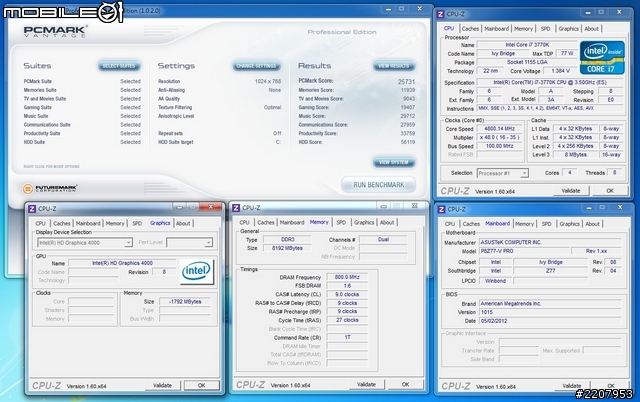Click Validate in Mainboard CPU-Z window
Viewport: 640px width, 402px height.
coord(571,386)
